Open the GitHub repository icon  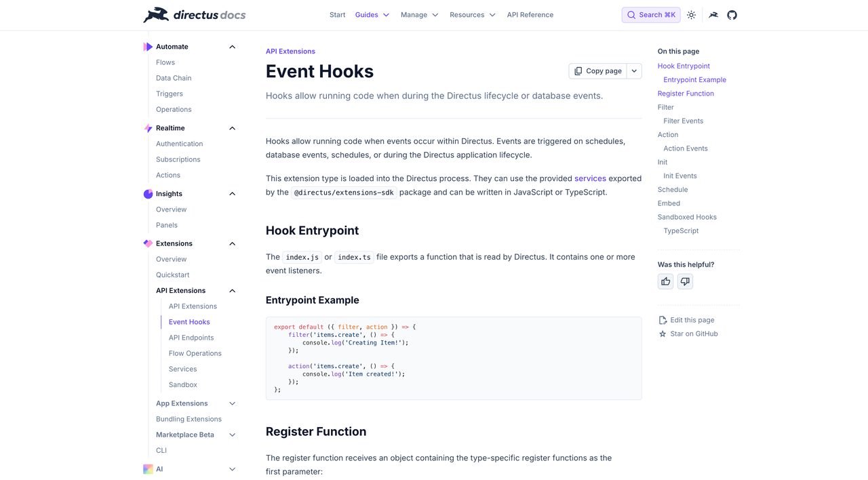[x=732, y=15]
